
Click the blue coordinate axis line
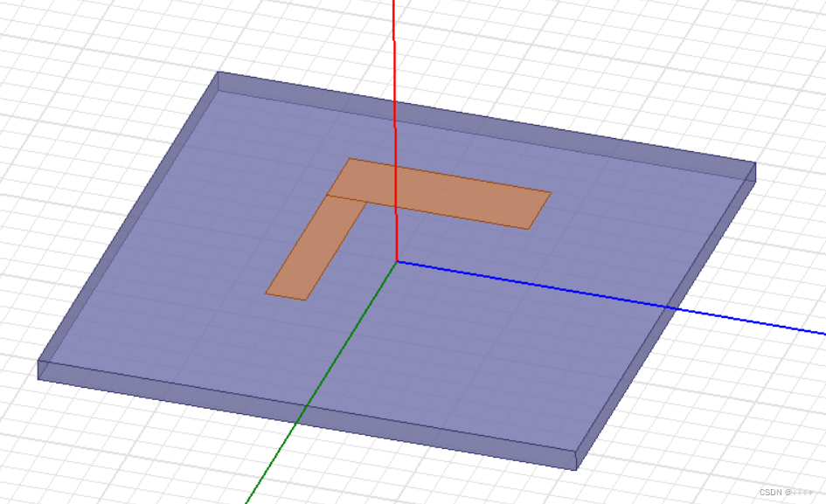pos(611,298)
